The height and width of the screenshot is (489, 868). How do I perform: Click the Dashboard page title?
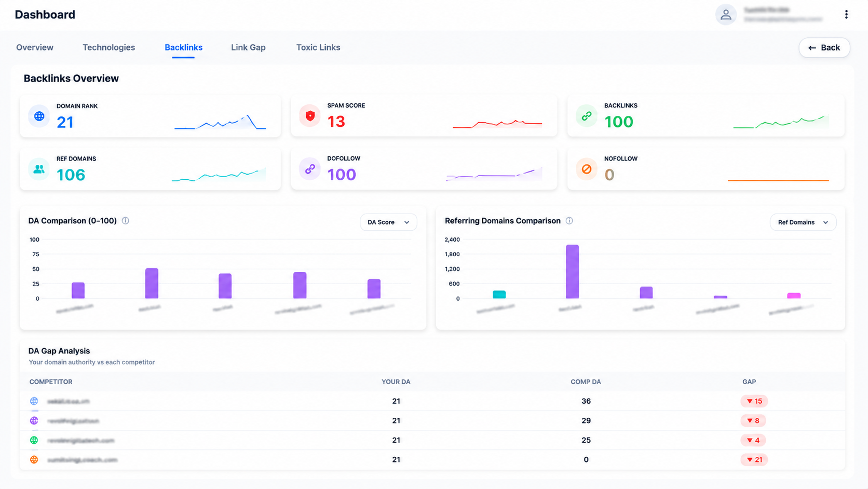click(x=45, y=15)
